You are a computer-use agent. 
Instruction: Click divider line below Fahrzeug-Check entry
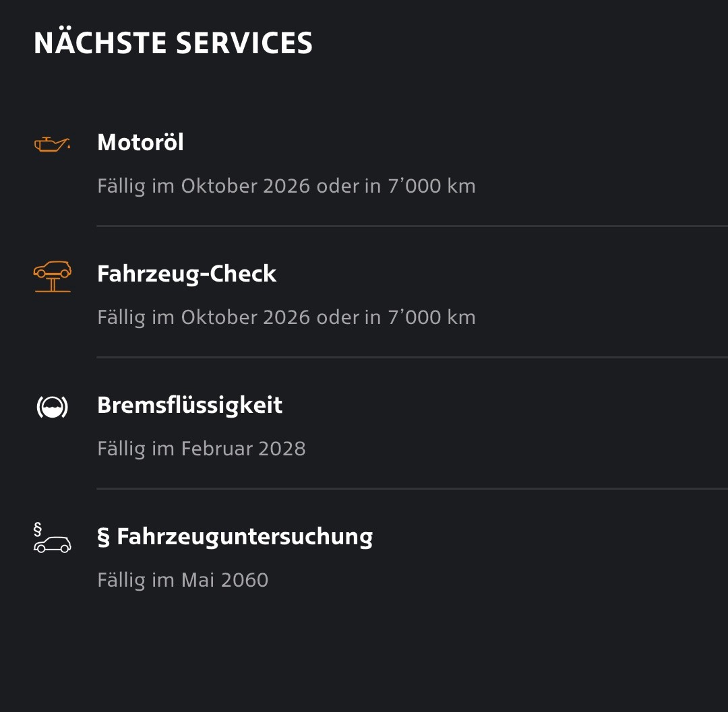point(413,357)
